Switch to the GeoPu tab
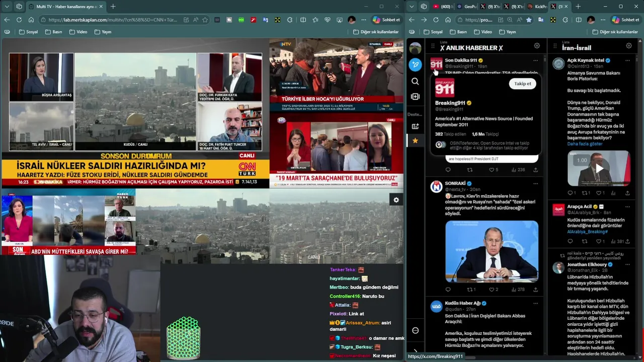Viewport: 644px width, 362px height. 467,7
